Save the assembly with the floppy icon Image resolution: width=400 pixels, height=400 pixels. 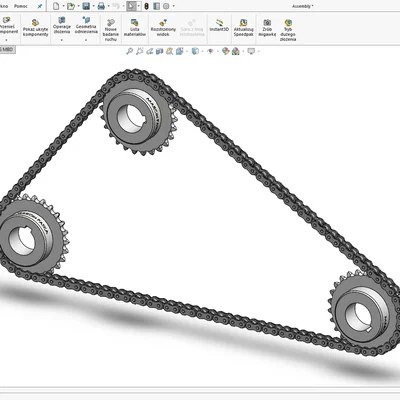click(x=86, y=6)
